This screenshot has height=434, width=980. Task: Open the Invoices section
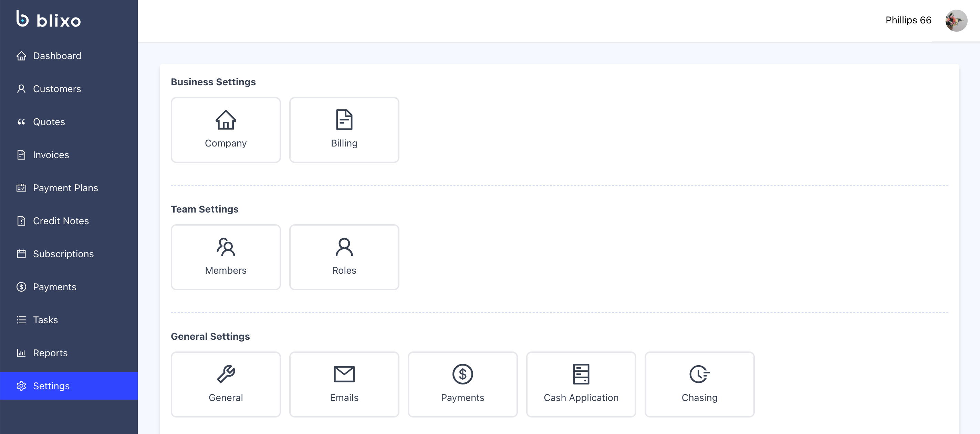(x=51, y=155)
